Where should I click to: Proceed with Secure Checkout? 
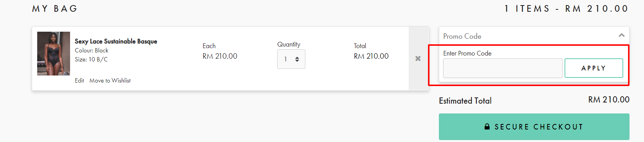534,127
